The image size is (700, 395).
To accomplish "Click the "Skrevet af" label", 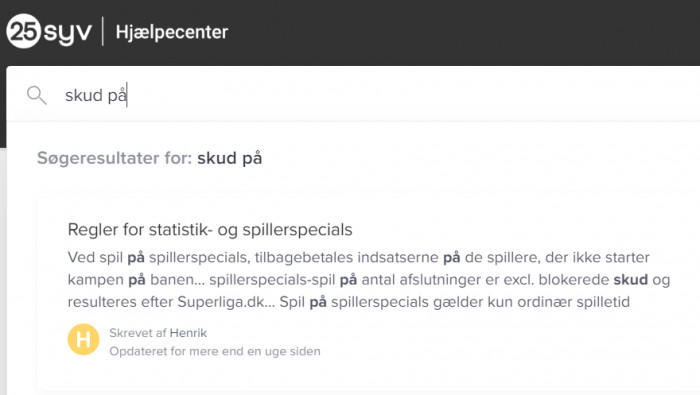I will (x=138, y=333).
